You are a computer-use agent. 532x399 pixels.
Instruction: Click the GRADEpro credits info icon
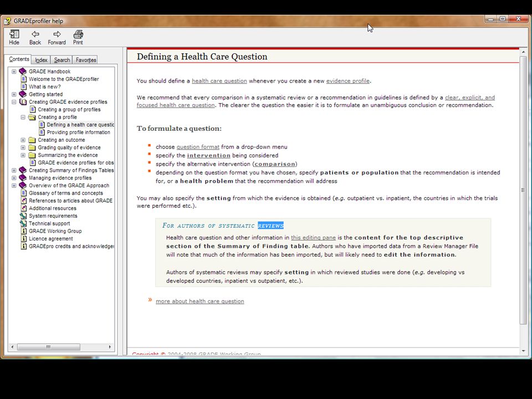(x=24, y=246)
